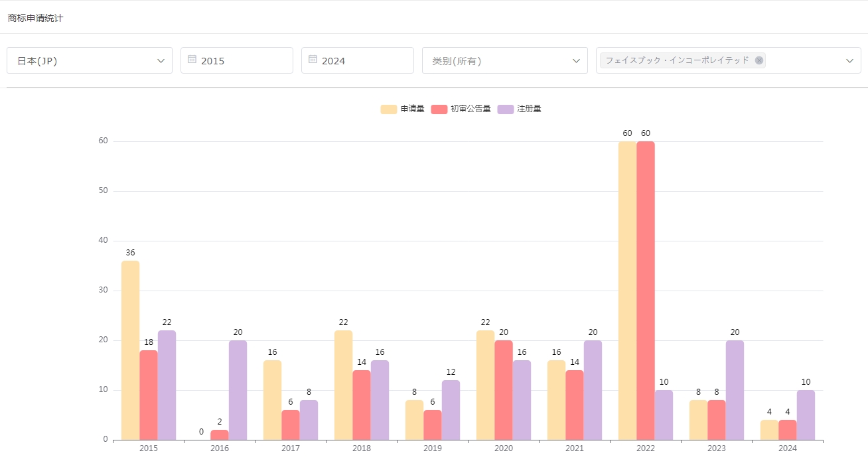Open the 类别(所有) category dropdown
Screen dimensions: 868x465
tap(504, 60)
